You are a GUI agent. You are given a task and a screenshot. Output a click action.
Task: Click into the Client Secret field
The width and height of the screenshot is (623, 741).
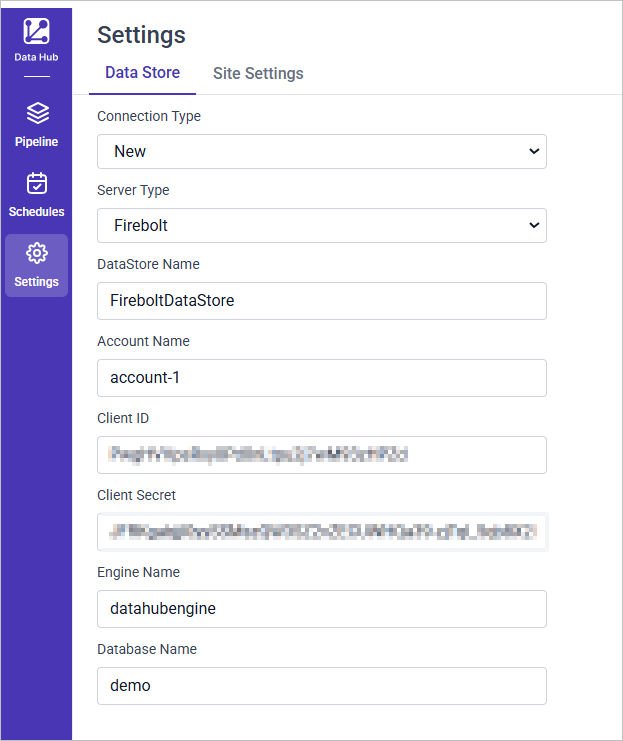[x=321, y=532]
